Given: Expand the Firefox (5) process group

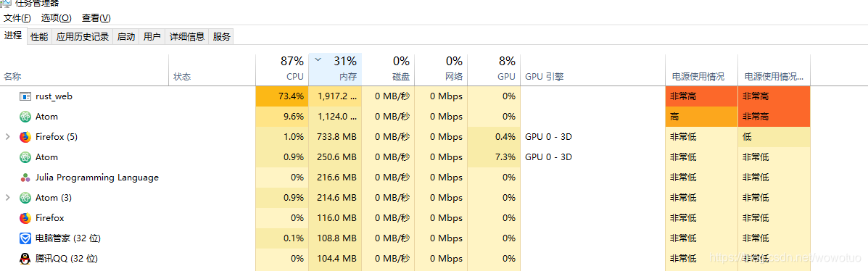Looking at the screenshot, I should (8, 137).
